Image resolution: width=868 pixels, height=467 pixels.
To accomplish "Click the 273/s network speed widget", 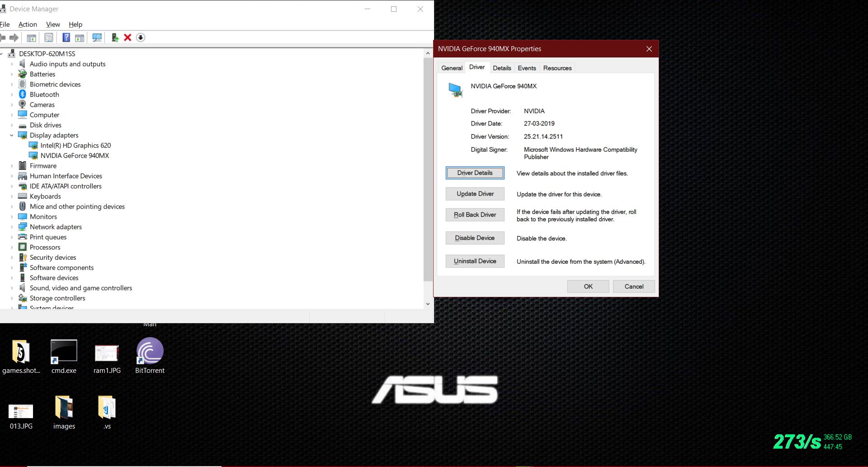I will (x=812, y=442).
